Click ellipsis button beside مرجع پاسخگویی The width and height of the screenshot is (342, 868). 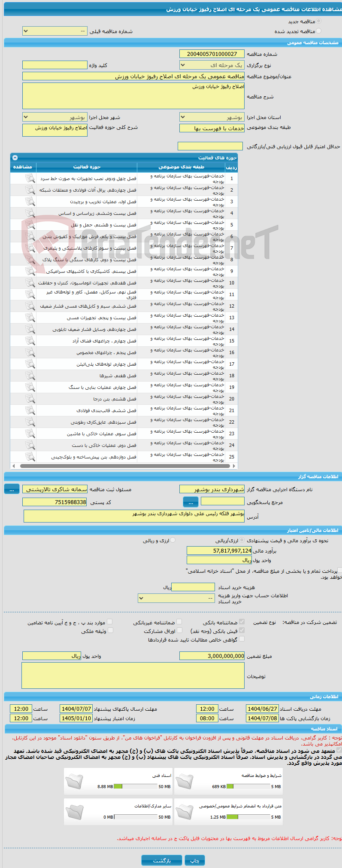(x=191, y=502)
